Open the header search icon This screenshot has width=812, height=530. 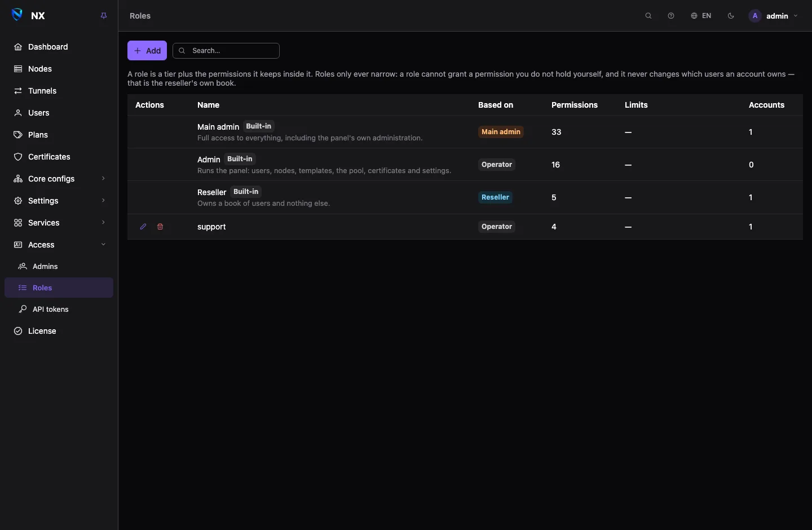(x=648, y=16)
